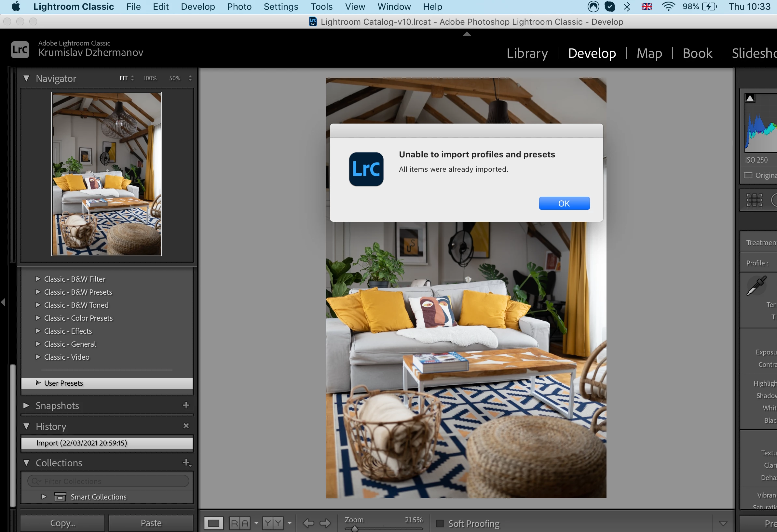Expand Classic - Color Presets folder
The width and height of the screenshot is (777, 532).
[x=38, y=318]
